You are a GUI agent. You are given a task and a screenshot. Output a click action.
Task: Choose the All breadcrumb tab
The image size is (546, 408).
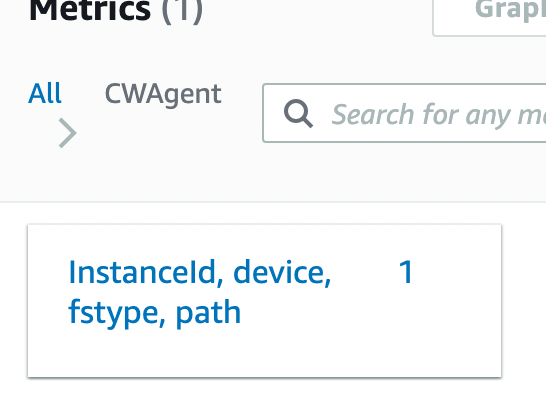coord(45,93)
